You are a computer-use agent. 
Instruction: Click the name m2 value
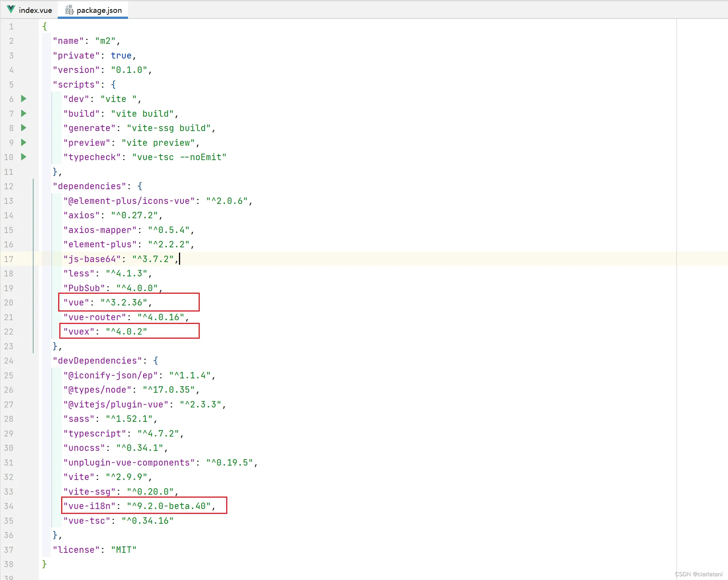105,41
